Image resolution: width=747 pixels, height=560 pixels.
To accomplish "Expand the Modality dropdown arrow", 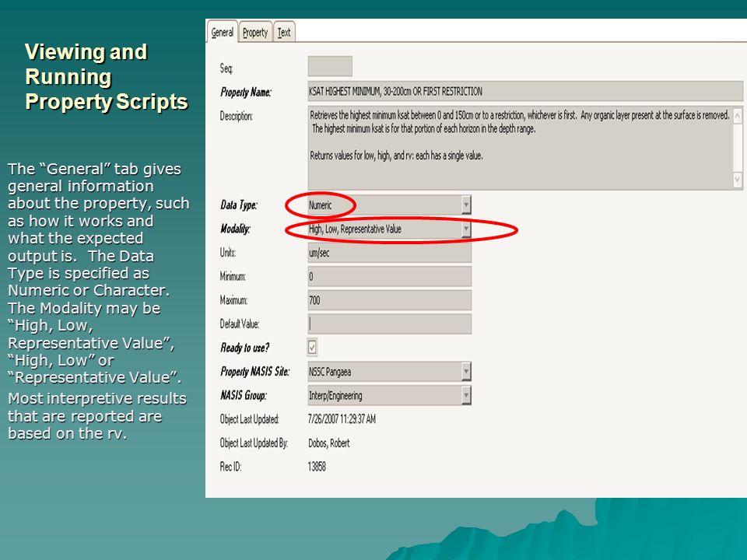I will (x=466, y=229).
